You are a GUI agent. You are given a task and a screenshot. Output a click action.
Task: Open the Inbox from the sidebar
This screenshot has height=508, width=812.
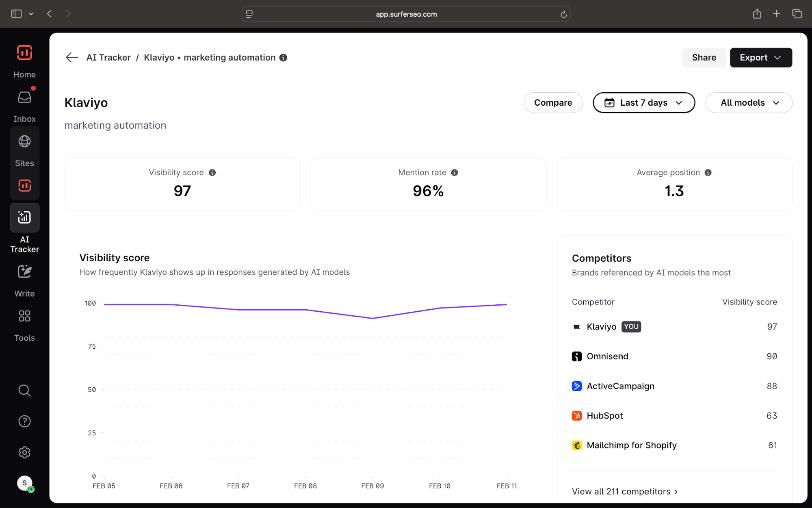[x=24, y=98]
